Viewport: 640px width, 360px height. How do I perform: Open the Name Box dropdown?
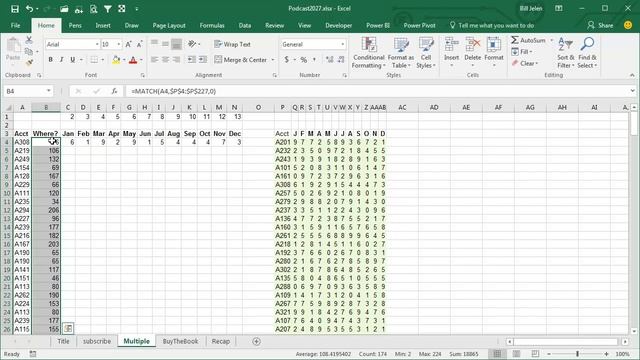point(49,91)
